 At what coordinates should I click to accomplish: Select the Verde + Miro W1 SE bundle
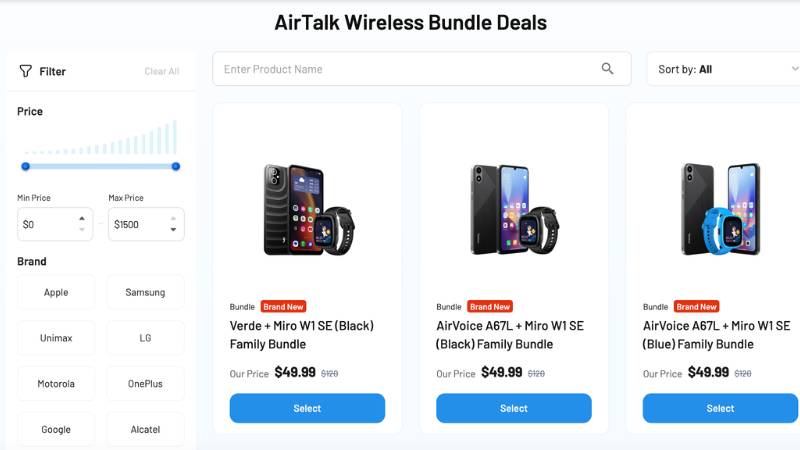point(307,408)
